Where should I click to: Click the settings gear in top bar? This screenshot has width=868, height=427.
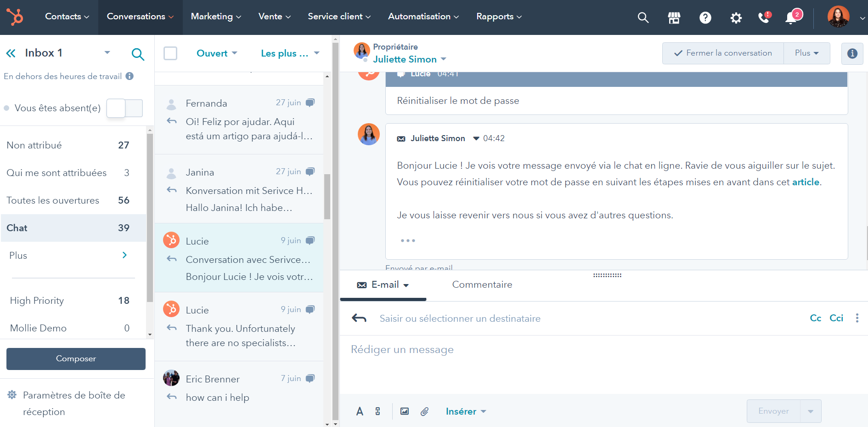click(x=736, y=17)
